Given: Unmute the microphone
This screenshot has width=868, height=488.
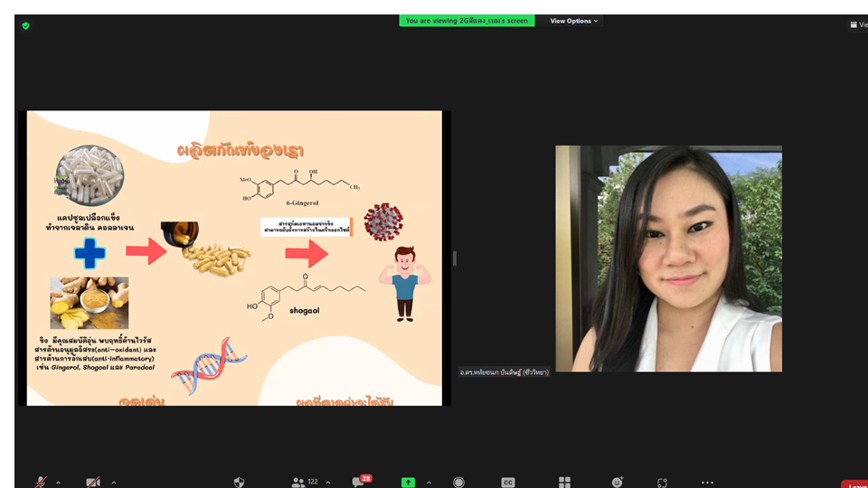Looking at the screenshot, I should click(41, 483).
